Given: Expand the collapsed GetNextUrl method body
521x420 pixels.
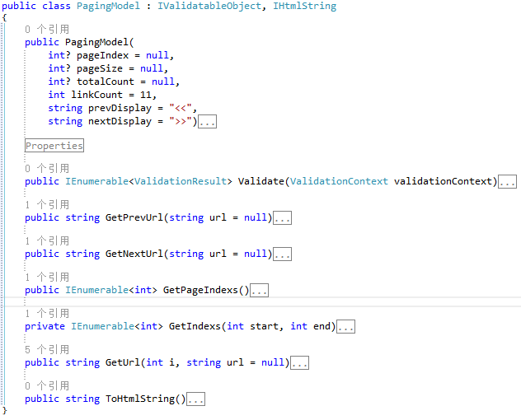Looking at the screenshot, I should [283, 254].
